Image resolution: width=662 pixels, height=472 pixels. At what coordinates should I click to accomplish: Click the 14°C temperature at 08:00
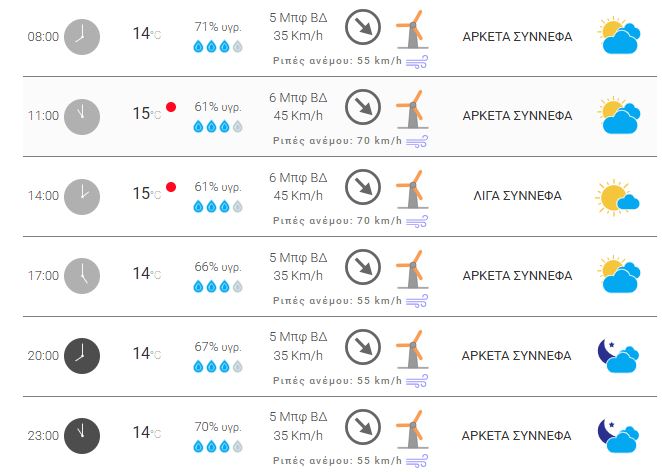(x=147, y=34)
